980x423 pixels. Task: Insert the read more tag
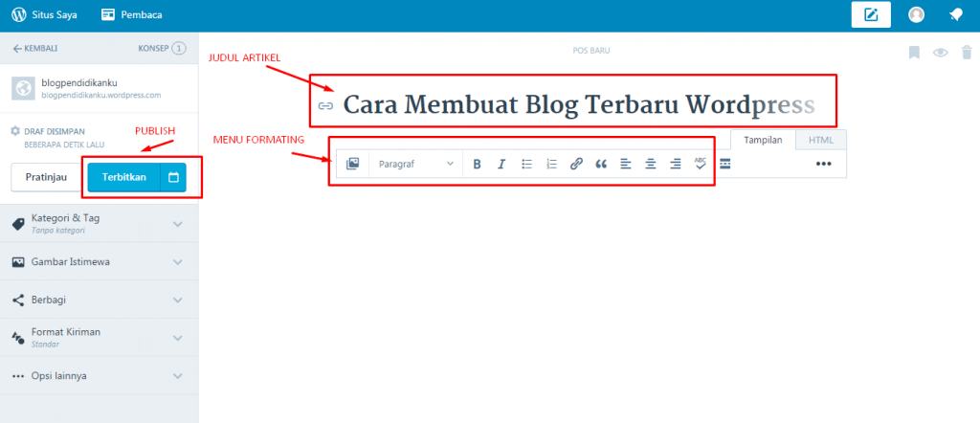725,164
